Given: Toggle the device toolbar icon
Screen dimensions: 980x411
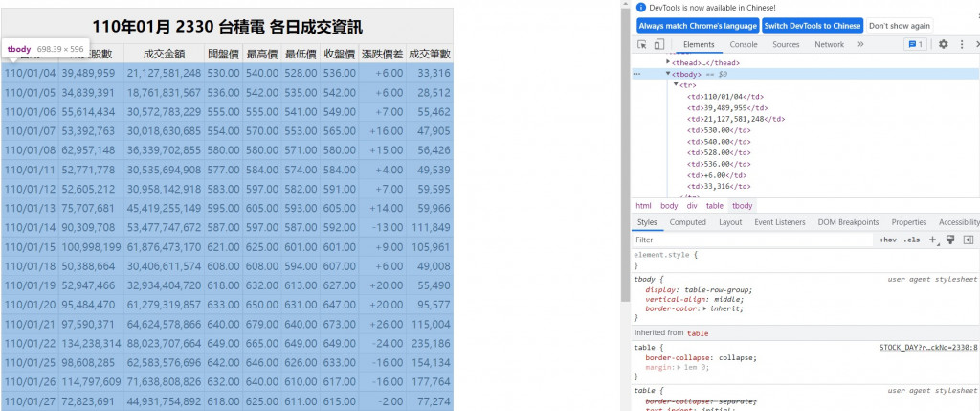Looking at the screenshot, I should click(x=658, y=44).
